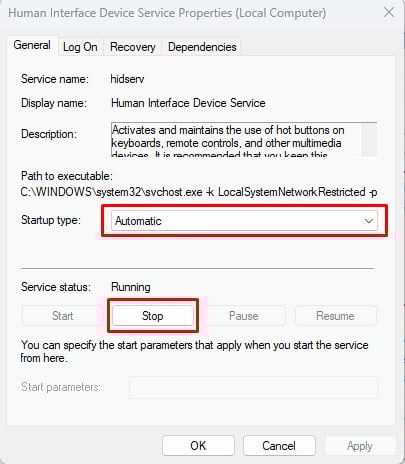Open the Dependencies tab
405x464 pixels.
pos(202,47)
